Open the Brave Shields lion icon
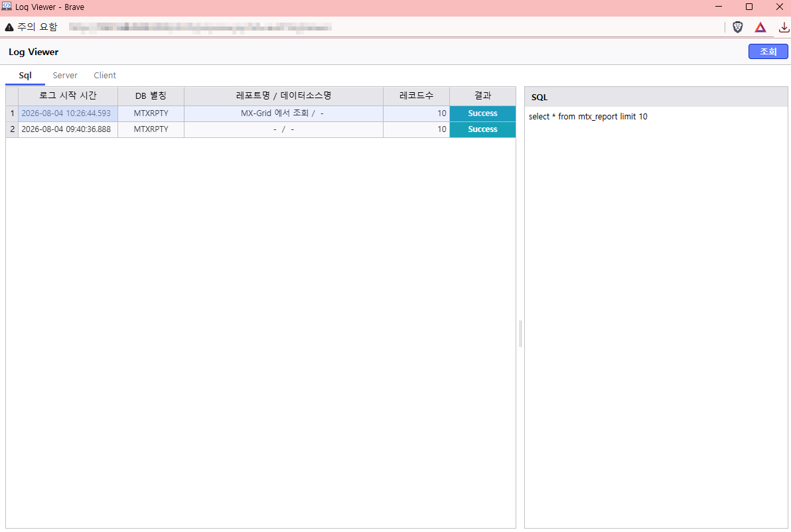Screen dimensions: 791x532 coord(737,27)
